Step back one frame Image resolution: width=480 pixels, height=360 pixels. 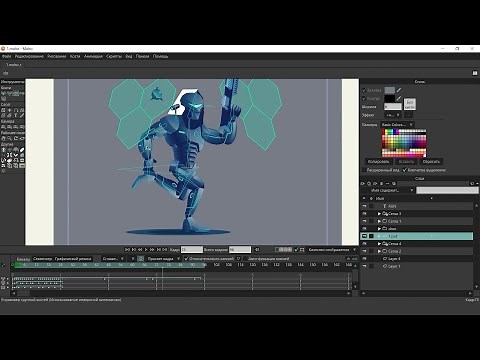point(140,249)
